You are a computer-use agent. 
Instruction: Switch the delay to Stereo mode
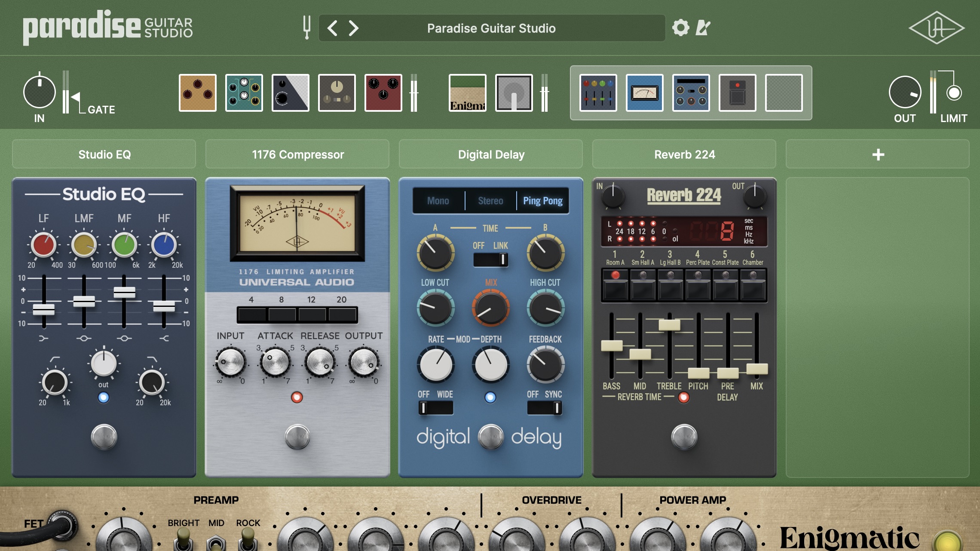tap(490, 200)
